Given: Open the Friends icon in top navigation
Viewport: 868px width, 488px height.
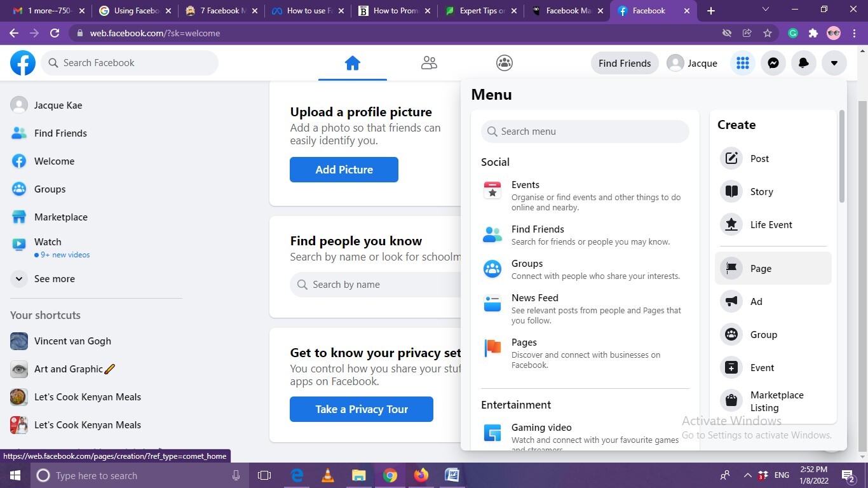Looking at the screenshot, I should tap(429, 63).
